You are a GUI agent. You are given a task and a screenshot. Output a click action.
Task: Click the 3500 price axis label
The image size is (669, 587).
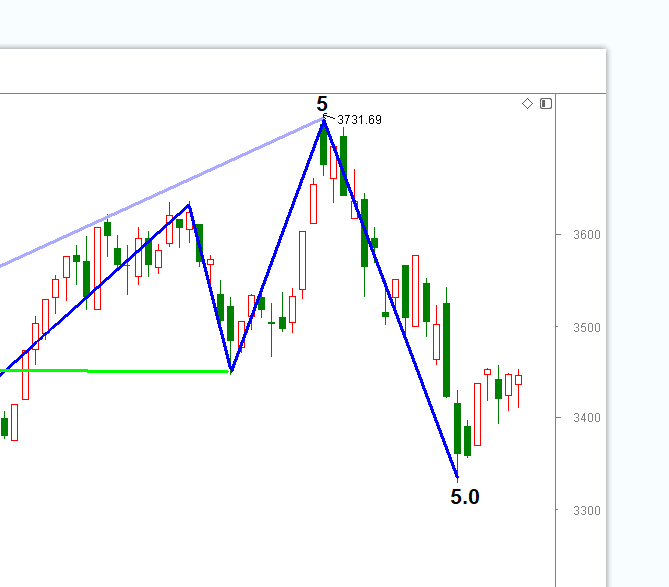click(x=587, y=328)
